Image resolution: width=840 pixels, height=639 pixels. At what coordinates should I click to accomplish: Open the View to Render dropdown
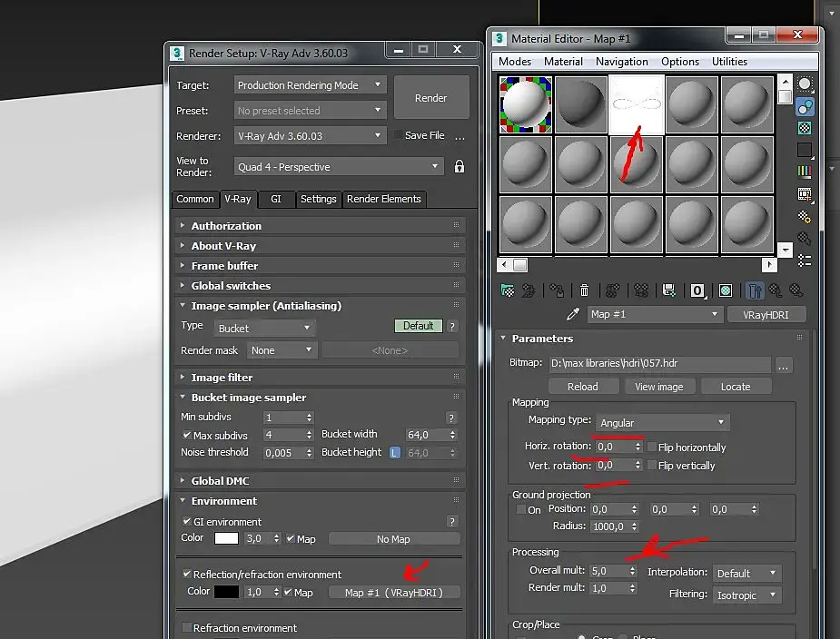[339, 167]
